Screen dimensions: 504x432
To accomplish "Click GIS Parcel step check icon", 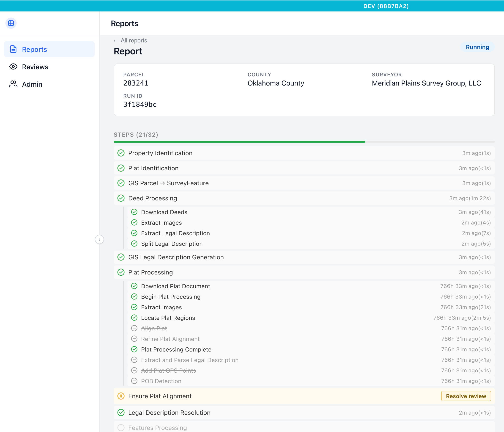I will (121, 183).
